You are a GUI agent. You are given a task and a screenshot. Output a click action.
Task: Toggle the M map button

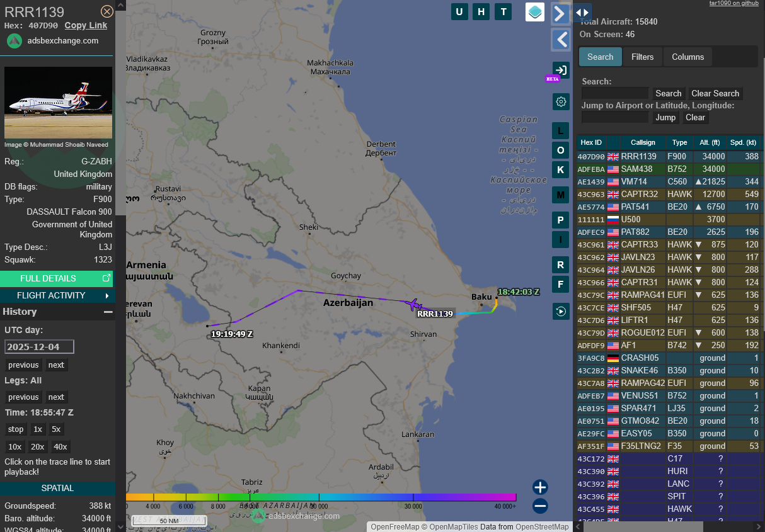click(x=561, y=195)
